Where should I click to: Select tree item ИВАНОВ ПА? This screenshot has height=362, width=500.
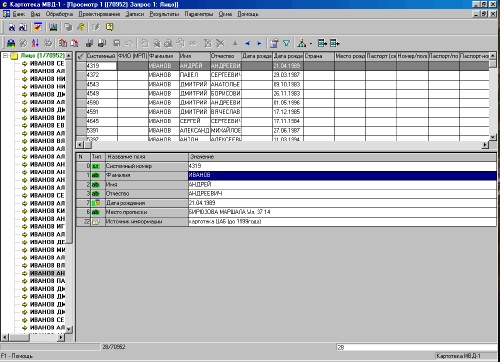click(x=47, y=281)
